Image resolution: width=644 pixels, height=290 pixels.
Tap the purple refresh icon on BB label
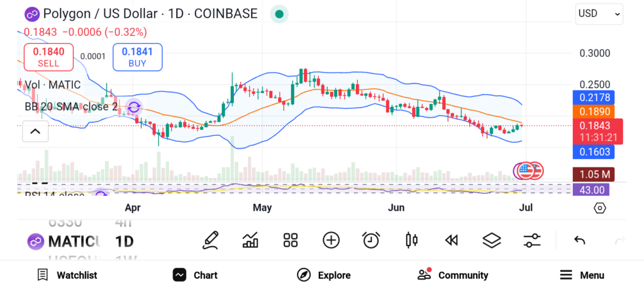(x=134, y=108)
